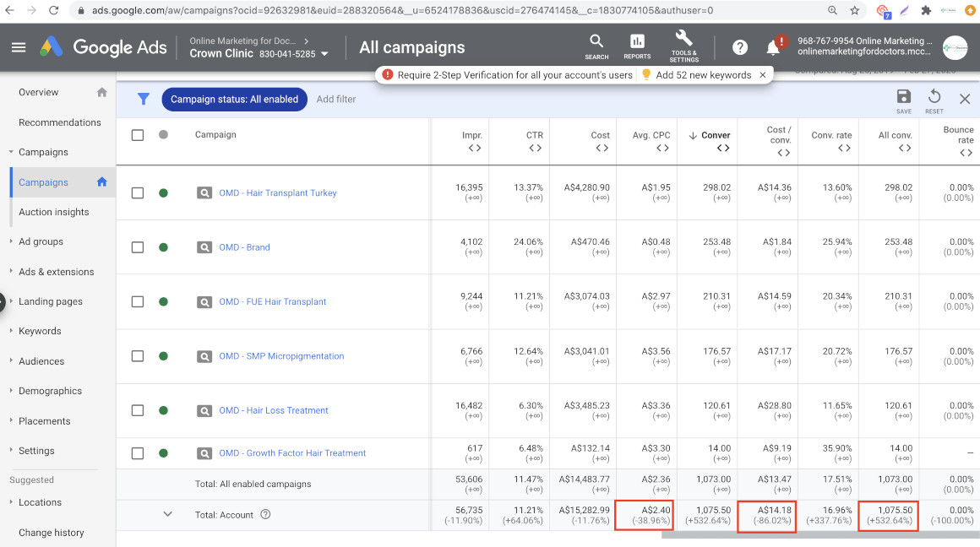Click the Google Ads logo
The image size is (980, 547).
103,47
